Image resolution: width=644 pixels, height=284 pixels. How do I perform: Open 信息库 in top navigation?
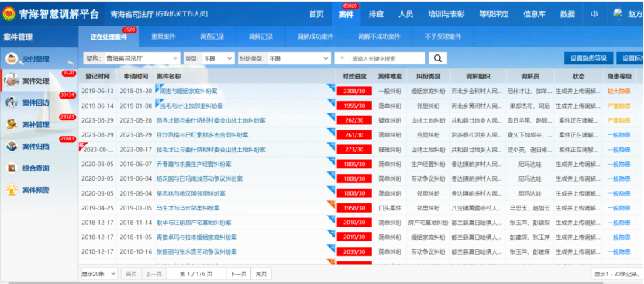coord(534,14)
